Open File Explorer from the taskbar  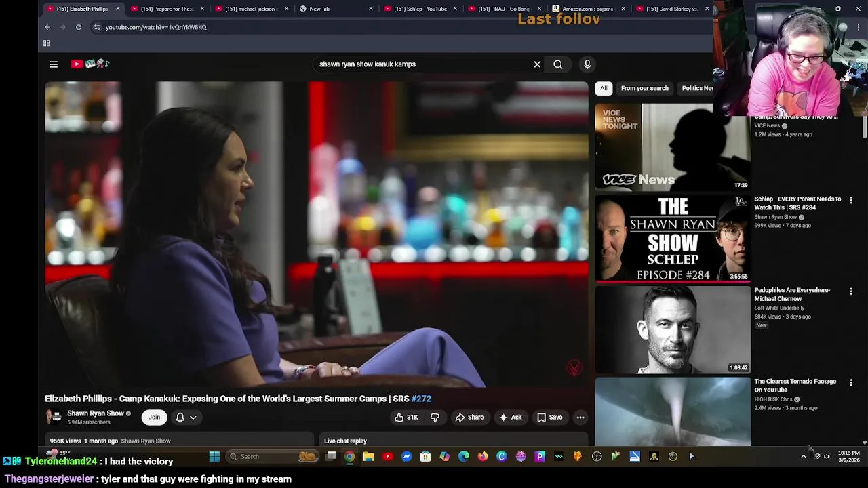368,457
